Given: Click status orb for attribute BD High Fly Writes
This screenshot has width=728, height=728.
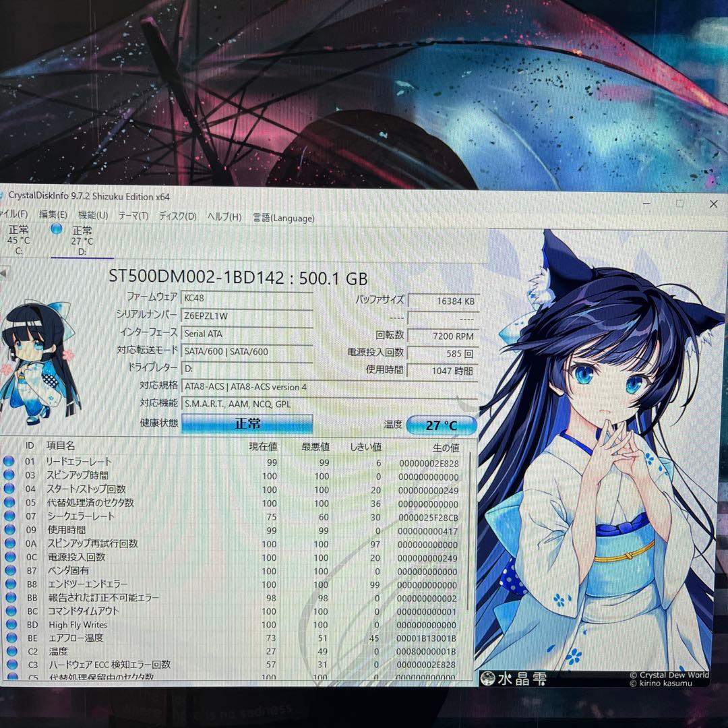Looking at the screenshot, I should click(x=11, y=624).
